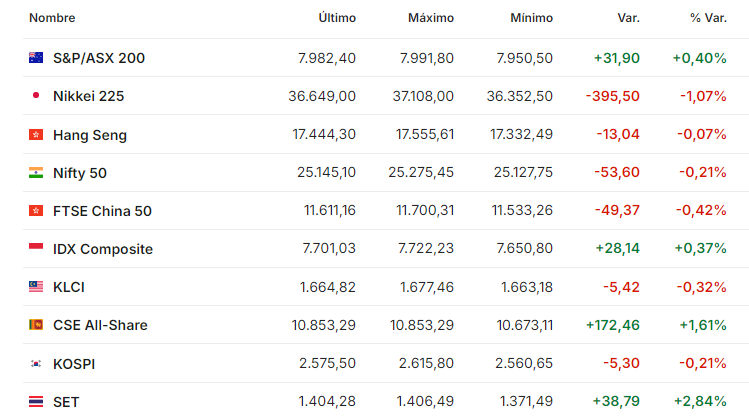Open the CSE All-Share index link
The image size is (749, 418).
pos(100,325)
